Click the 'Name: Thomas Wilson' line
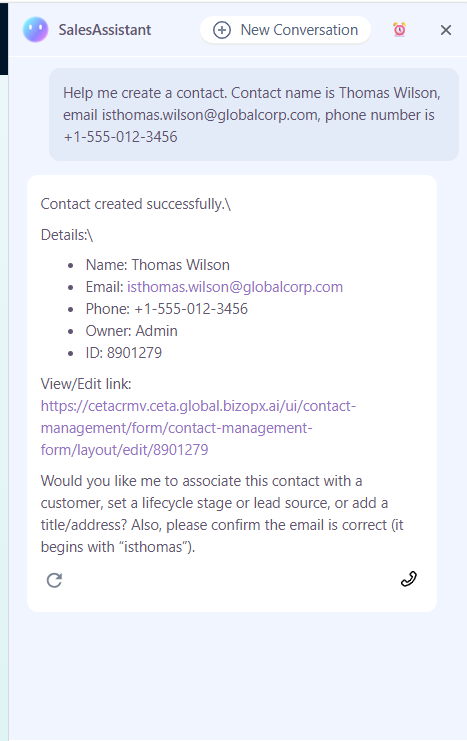Viewport: 467px width, 741px height. (x=157, y=265)
